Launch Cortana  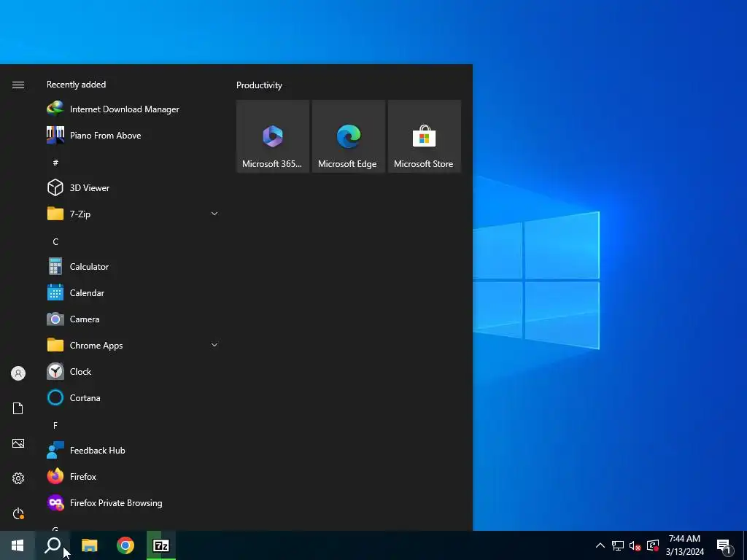coord(132,397)
